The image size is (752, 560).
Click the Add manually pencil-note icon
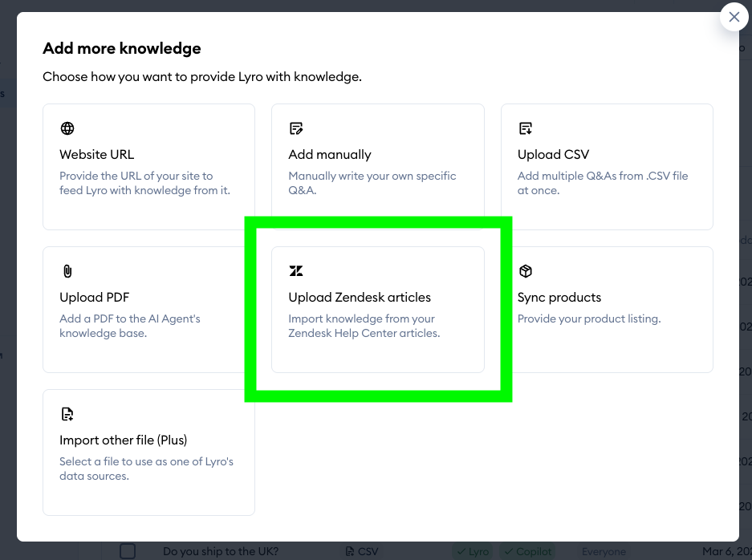[296, 128]
